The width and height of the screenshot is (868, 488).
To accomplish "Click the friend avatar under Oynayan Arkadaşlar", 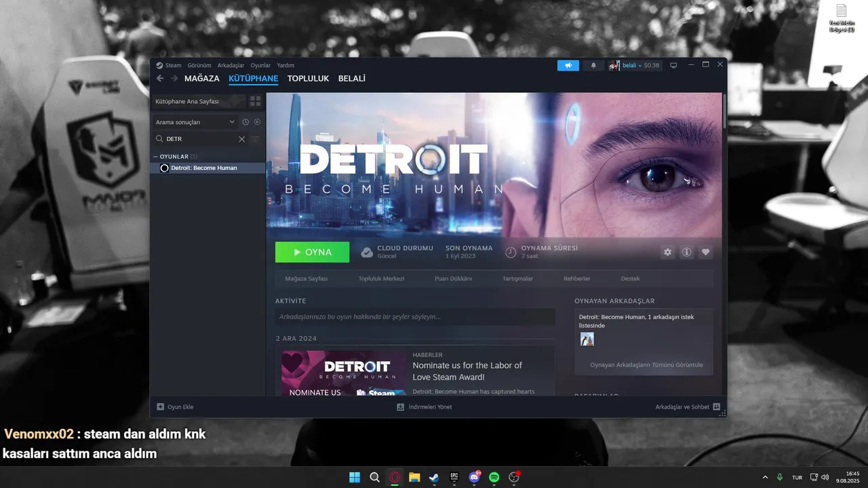I will [x=587, y=339].
